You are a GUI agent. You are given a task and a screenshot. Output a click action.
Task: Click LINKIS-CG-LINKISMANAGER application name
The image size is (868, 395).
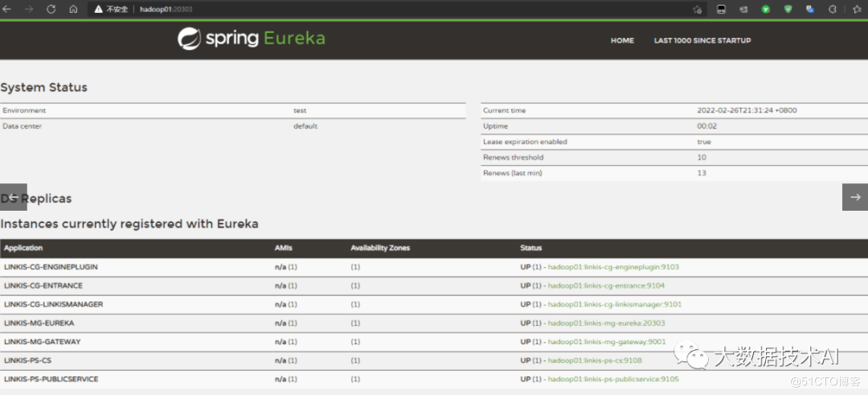(53, 305)
